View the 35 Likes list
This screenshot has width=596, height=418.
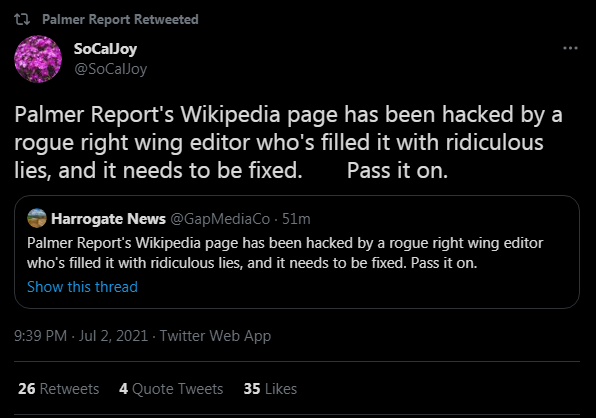pyautogui.click(x=270, y=388)
